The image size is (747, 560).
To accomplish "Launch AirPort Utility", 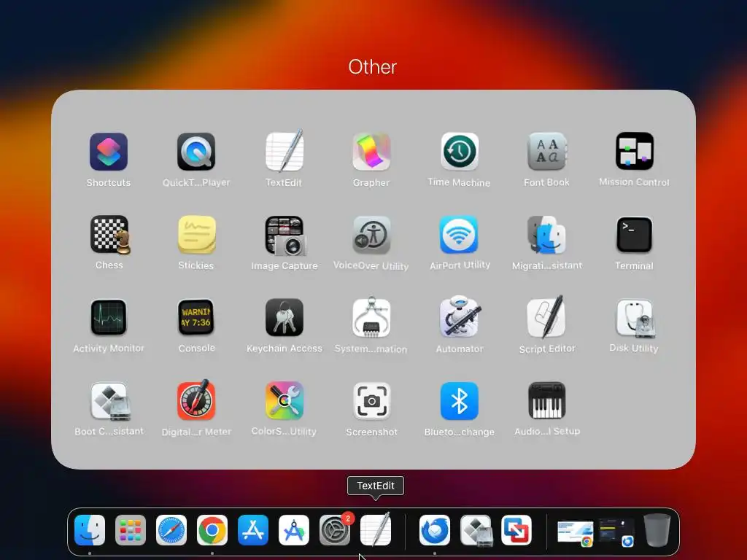I will [x=460, y=235].
